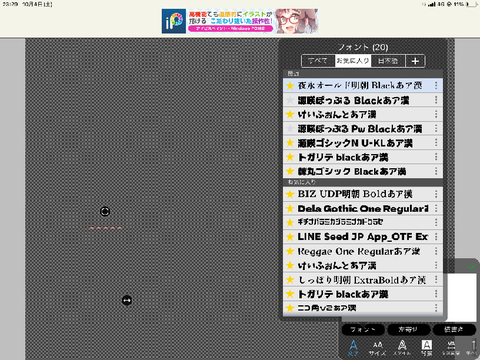This screenshot has width=480, height=360.
Task: Choose the BIZ UDP明朝 Bold font
Action: point(363,194)
